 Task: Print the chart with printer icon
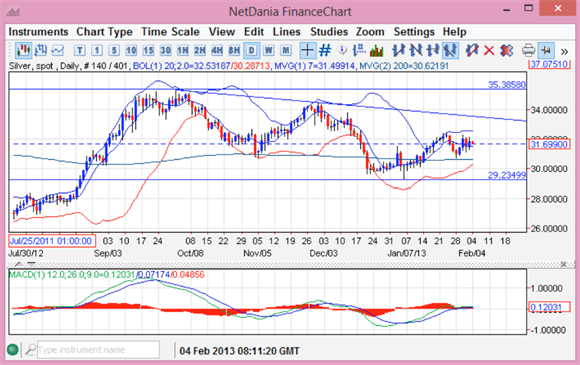tap(528, 50)
